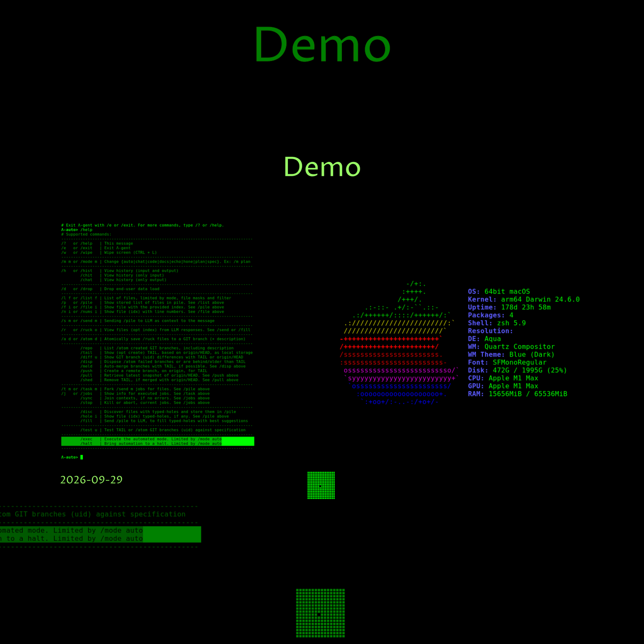Click the '/push' Create a remote branch row

tap(144, 371)
